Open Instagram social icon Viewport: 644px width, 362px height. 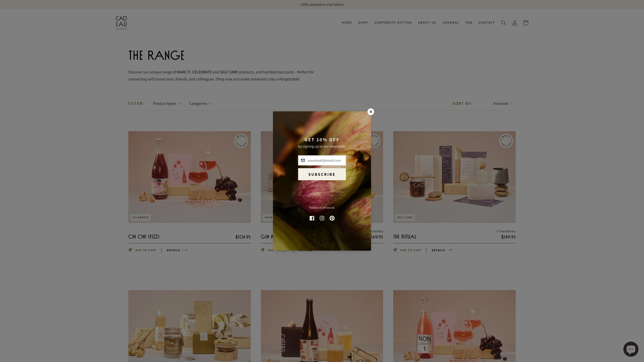tap(322, 218)
